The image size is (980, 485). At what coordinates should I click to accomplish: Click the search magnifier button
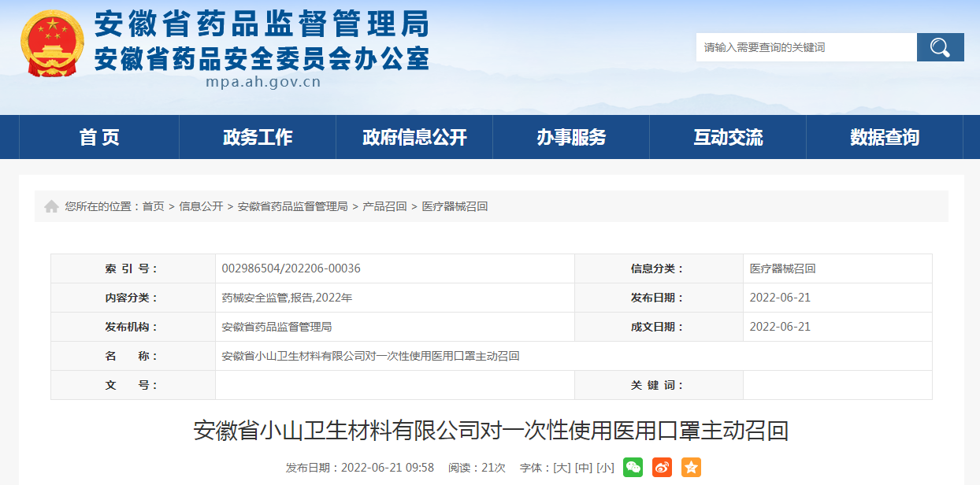(940, 47)
